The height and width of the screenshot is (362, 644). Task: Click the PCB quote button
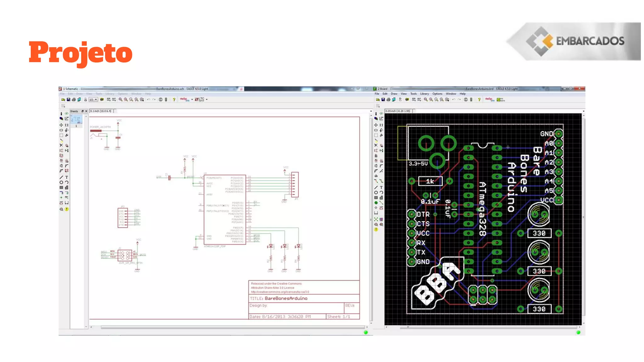(x=501, y=100)
